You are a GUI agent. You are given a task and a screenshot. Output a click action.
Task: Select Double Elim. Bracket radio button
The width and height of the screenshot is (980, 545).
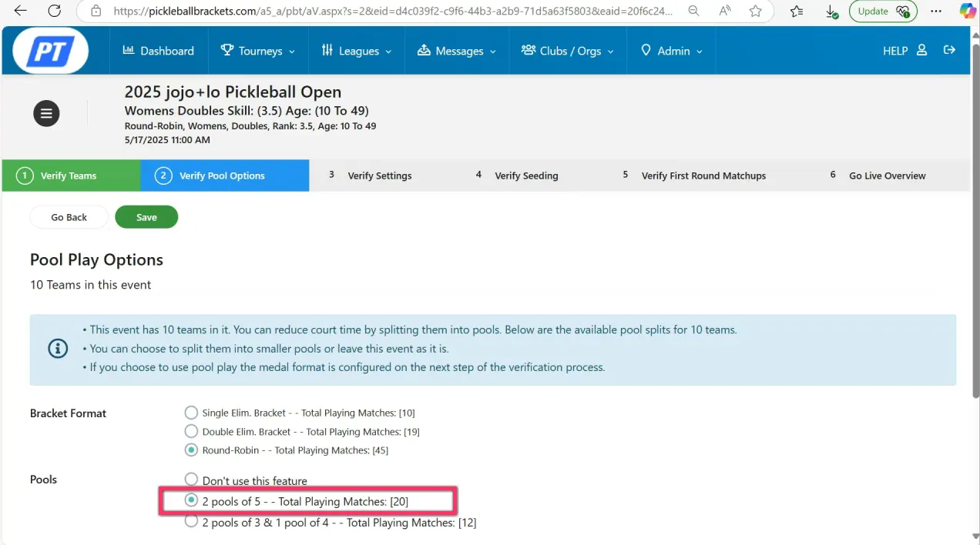click(191, 431)
